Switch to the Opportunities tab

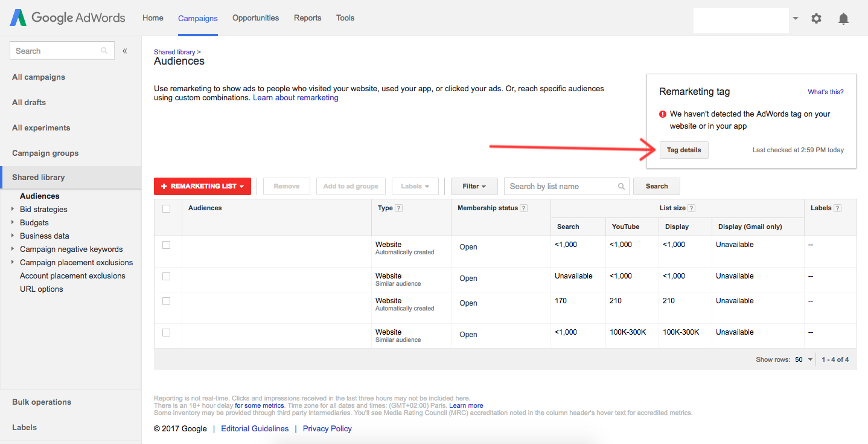256,18
